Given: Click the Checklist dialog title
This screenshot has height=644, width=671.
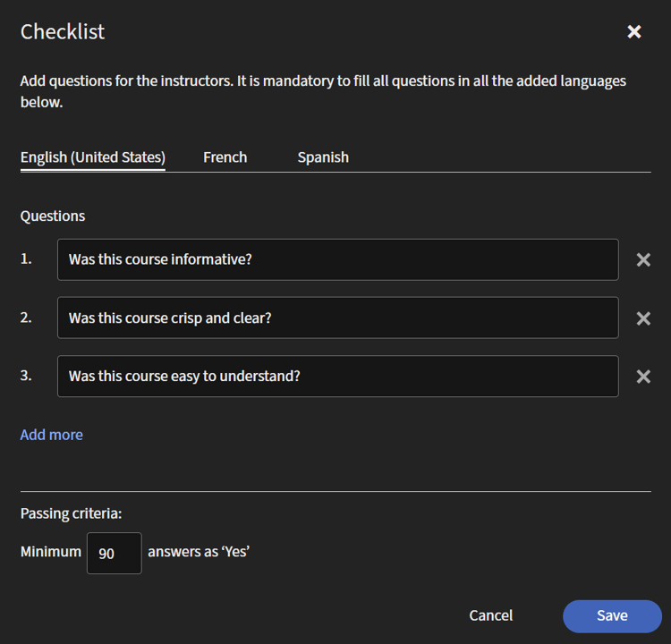Looking at the screenshot, I should 63,31.
